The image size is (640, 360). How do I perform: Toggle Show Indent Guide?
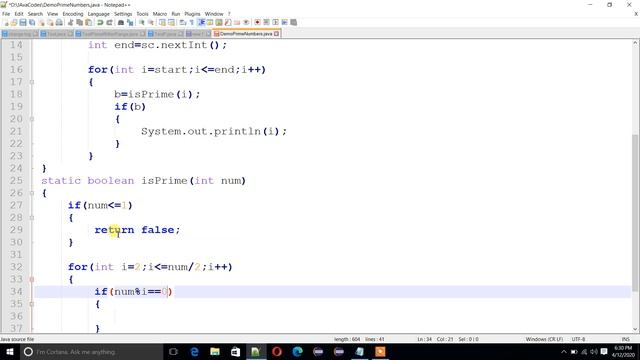point(201,22)
